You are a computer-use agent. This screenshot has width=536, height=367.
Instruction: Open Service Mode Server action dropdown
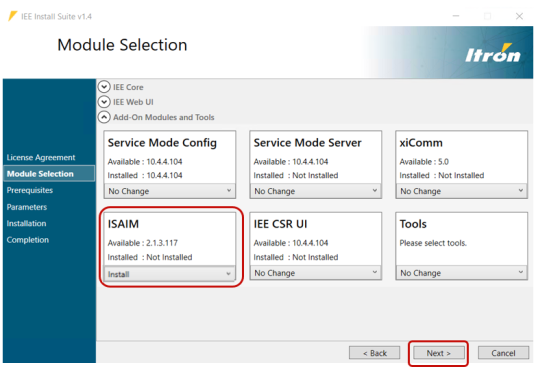coord(316,191)
